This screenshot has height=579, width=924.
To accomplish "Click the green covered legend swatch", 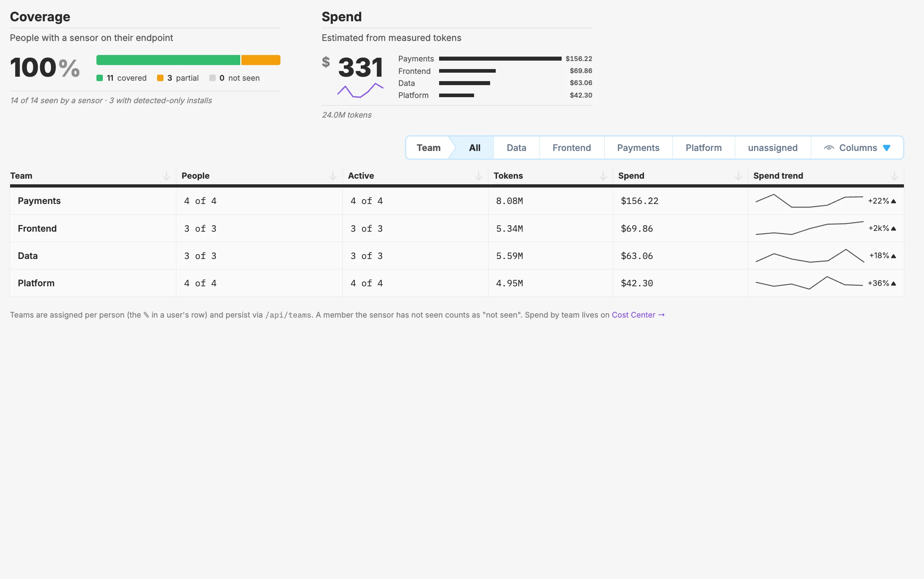I will coord(100,78).
